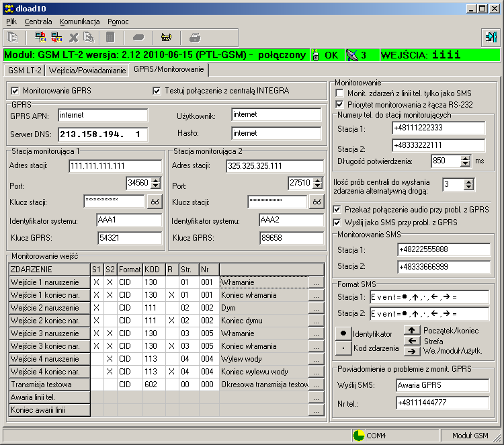Adjust station 2 Port 27510 spinner
Image resolution: width=504 pixels, height=445 pixels.
pyautogui.click(x=318, y=184)
